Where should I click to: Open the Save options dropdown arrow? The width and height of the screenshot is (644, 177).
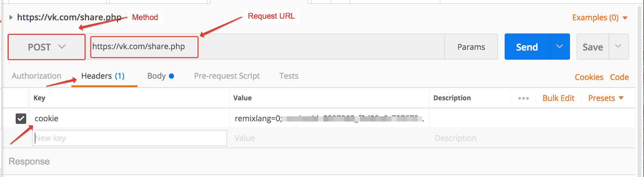[x=618, y=47]
